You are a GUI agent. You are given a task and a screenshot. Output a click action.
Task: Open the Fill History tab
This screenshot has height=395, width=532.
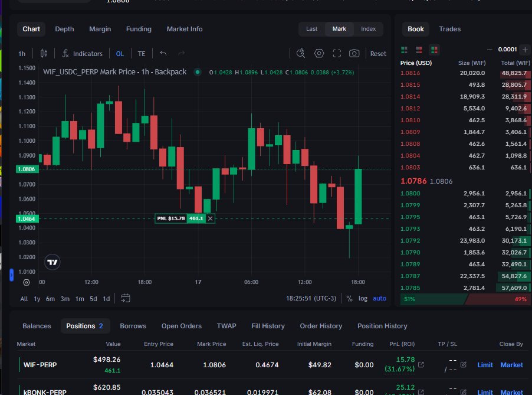click(x=268, y=326)
